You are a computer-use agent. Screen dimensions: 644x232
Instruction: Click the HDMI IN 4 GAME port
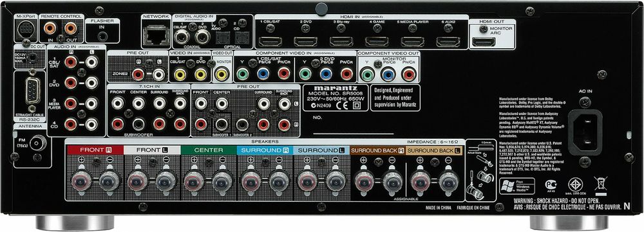tap(377, 42)
